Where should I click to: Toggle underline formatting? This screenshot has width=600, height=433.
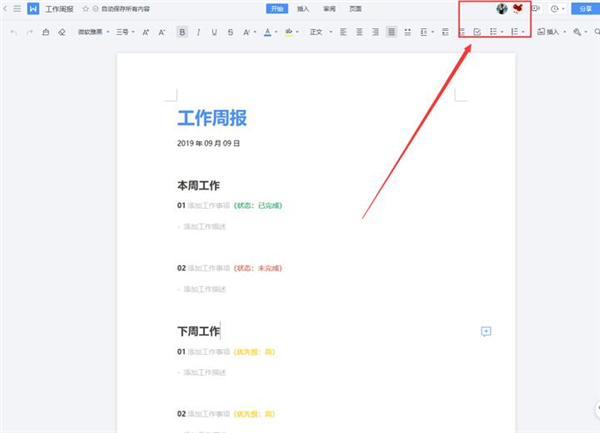click(215, 32)
